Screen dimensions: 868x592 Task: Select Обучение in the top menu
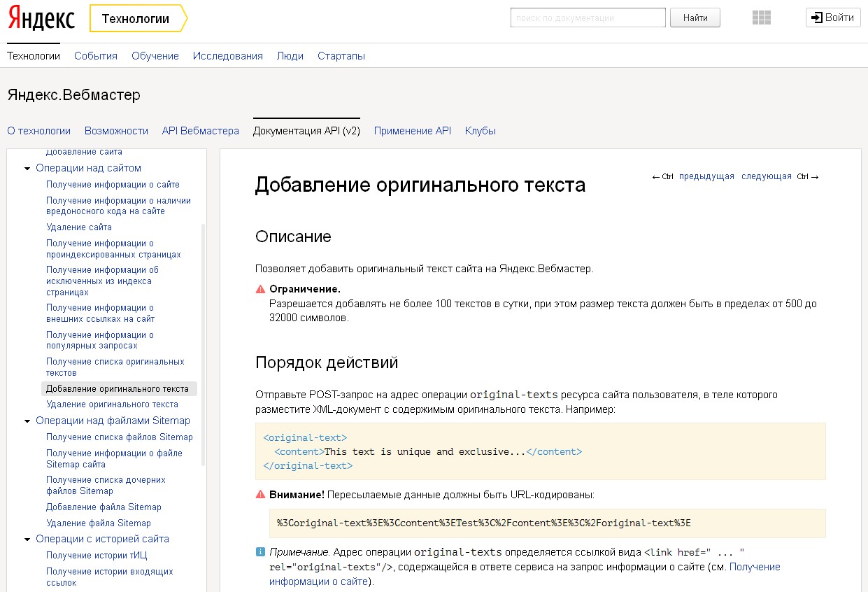[155, 55]
